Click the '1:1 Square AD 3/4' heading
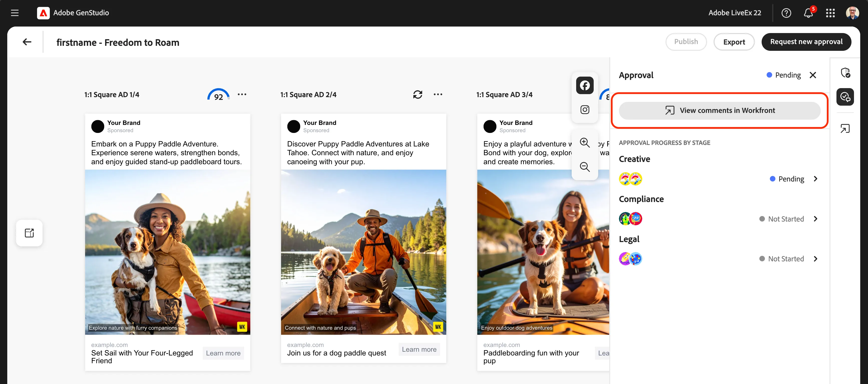This screenshot has width=868, height=384. point(504,95)
